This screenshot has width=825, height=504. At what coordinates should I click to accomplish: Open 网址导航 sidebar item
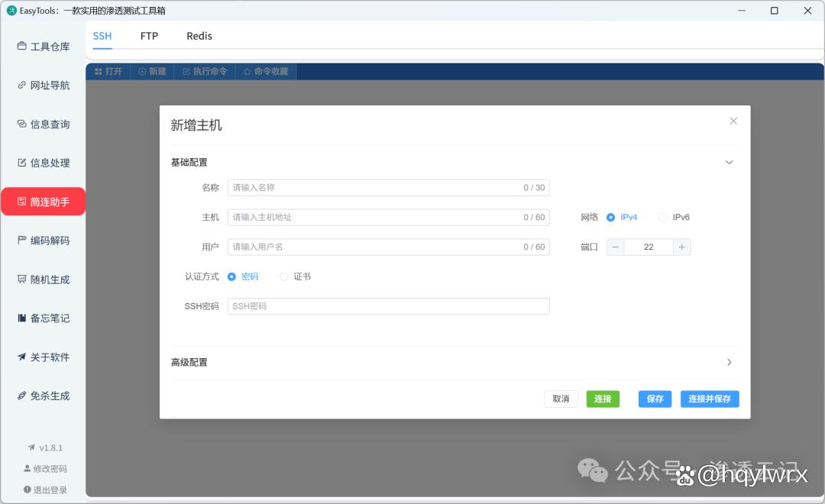[x=43, y=86]
